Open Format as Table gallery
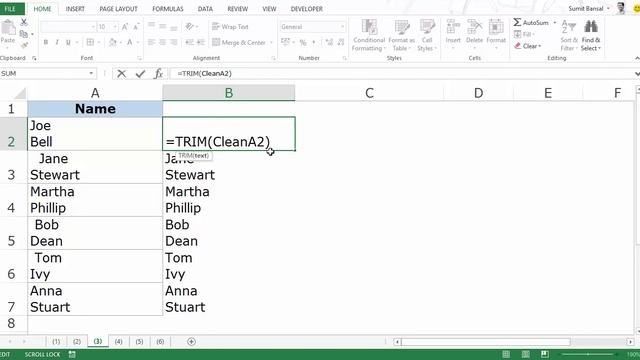 coord(401,36)
